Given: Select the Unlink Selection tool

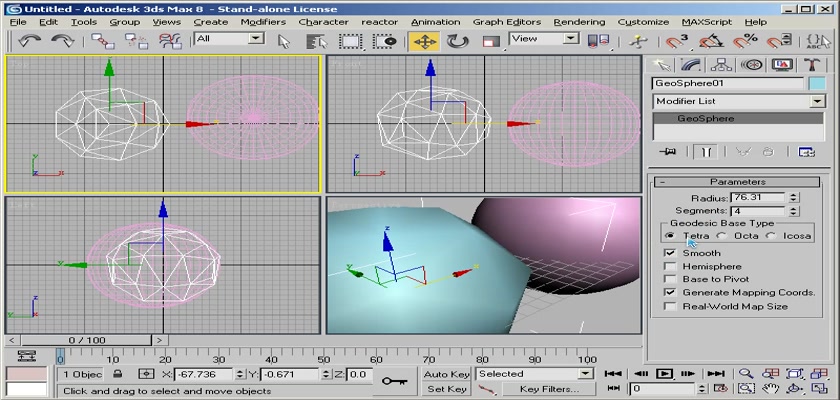Looking at the screenshot, I should (x=136, y=41).
